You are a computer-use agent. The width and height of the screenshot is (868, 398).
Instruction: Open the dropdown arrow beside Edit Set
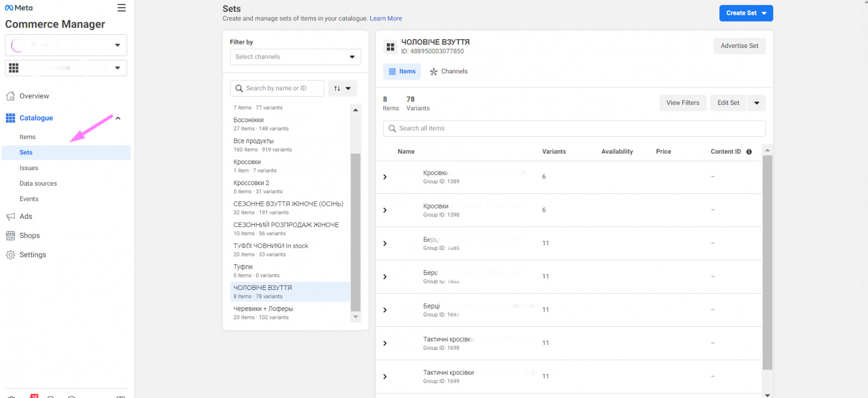click(756, 103)
